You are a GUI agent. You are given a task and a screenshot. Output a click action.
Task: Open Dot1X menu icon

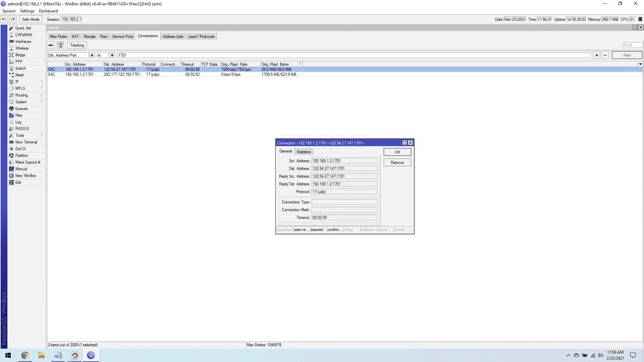click(11, 149)
